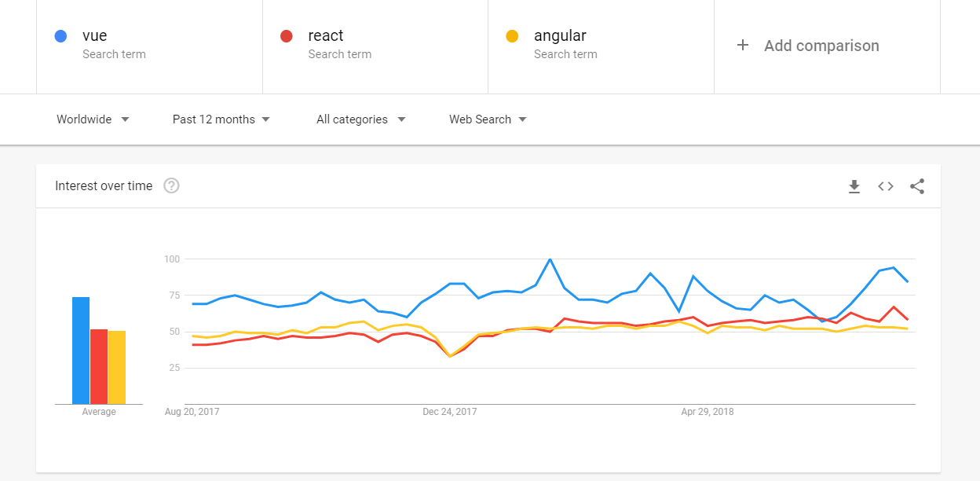The image size is (980, 481).
Task: Open the Worldwide region dropdown
Action: (93, 119)
